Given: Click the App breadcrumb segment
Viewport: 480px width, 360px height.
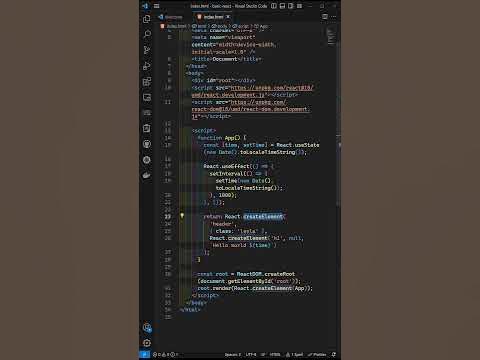Looking at the screenshot, I should tap(261, 26).
